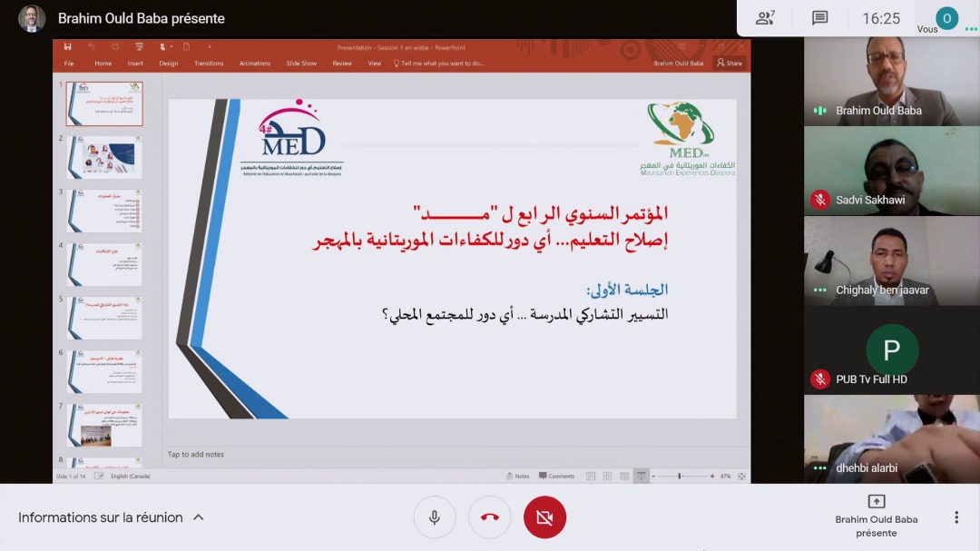Click Comments icon in PowerPoint status bar
Viewport: 980px width, 551px height.
pos(556,476)
